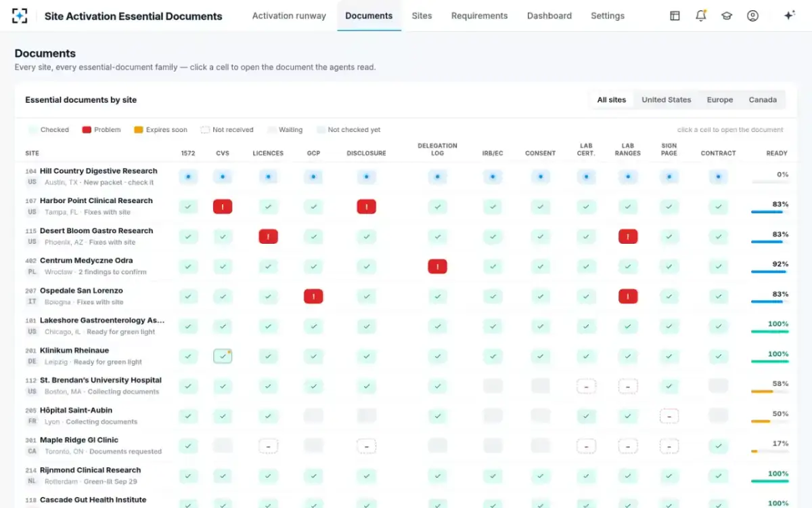Open Desert Bloom Gastro Research site
This screenshot has width=812, height=508.
coord(97,231)
